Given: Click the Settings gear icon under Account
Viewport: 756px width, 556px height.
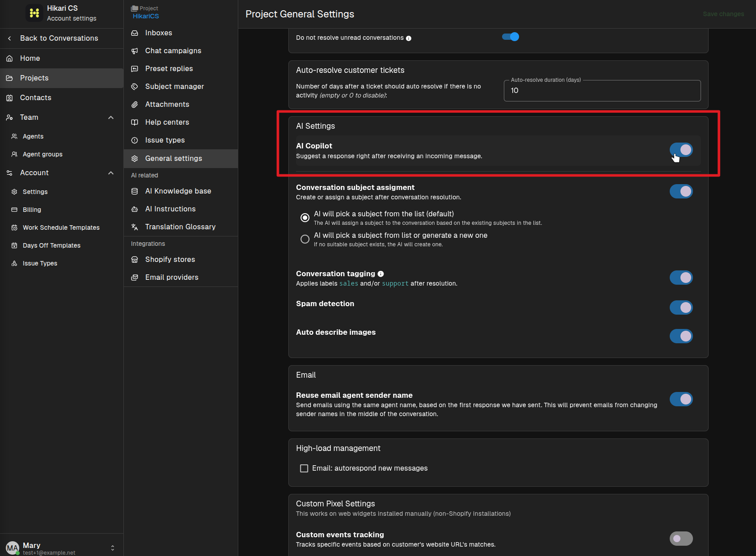Looking at the screenshot, I should tap(14, 192).
